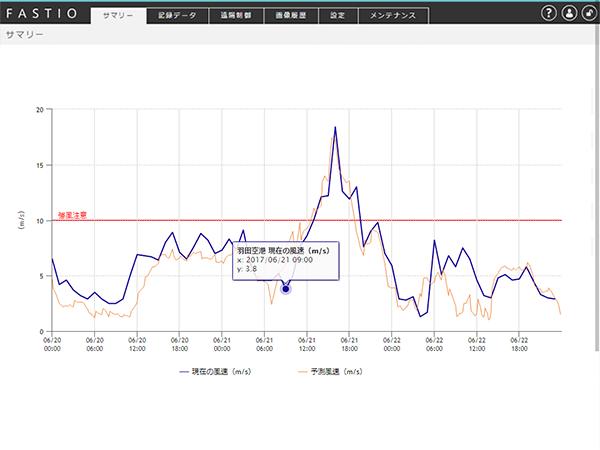Select the 画像履歴 tab
This screenshot has width=600, height=450.
tap(291, 16)
